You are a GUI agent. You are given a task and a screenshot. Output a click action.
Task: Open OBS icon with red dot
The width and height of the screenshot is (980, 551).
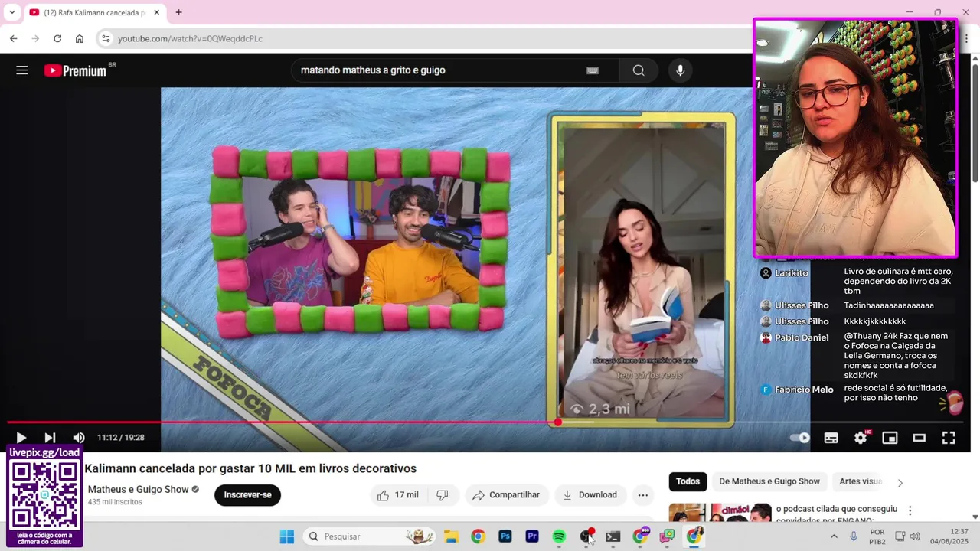(586, 536)
